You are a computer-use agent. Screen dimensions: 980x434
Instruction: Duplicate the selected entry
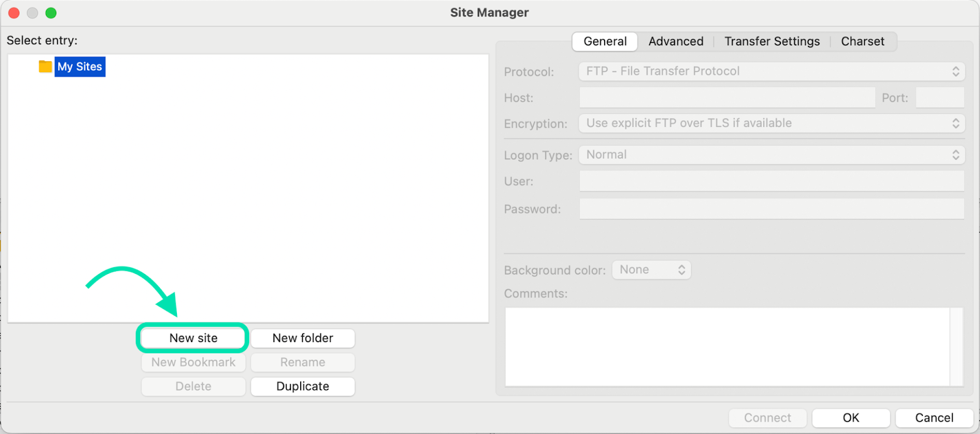click(x=303, y=386)
